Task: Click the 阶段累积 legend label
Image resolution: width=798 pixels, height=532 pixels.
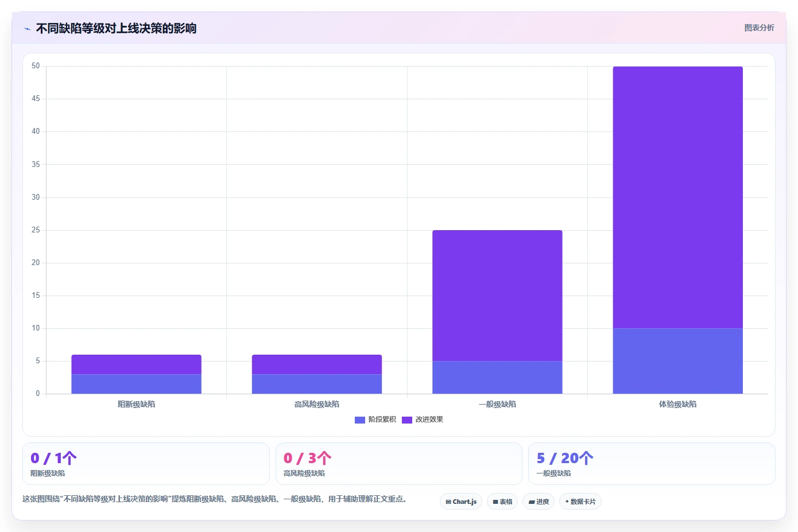Action: [382, 420]
